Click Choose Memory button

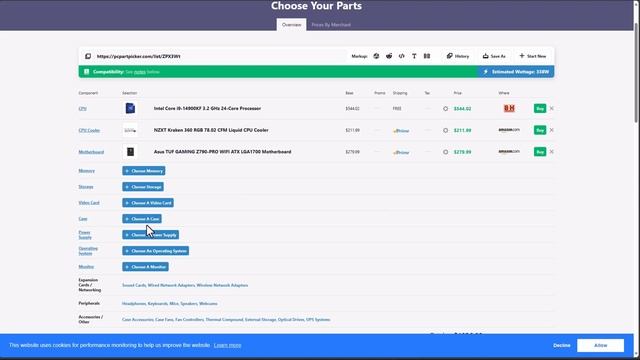point(144,171)
